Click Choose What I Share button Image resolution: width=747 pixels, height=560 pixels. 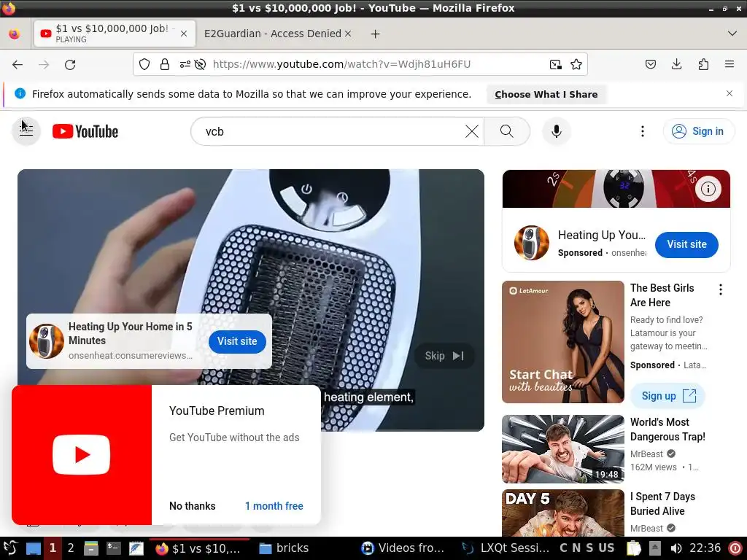tap(546, 94)
